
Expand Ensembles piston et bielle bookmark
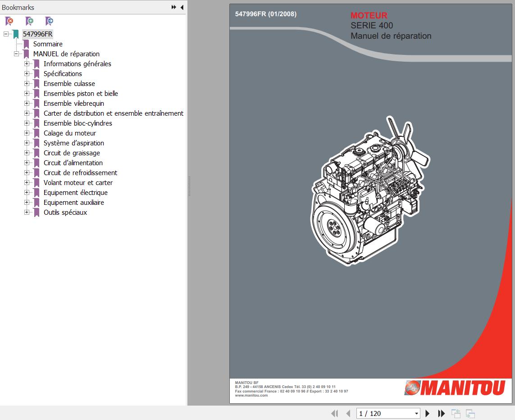pyautogui.click(x=27, y=94)
